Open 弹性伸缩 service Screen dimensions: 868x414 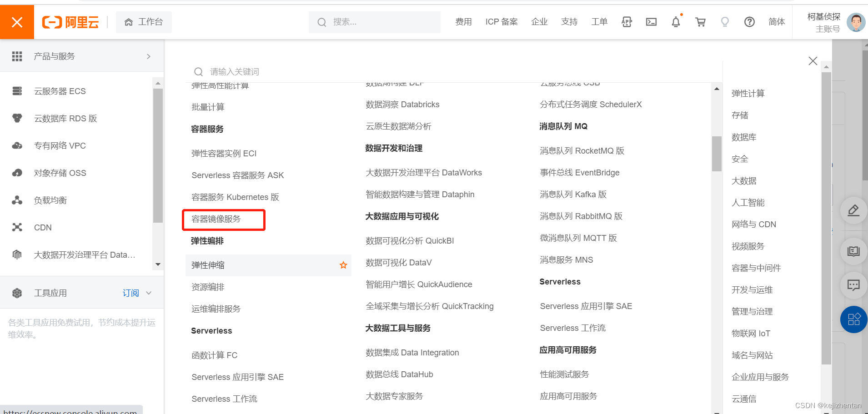click(x=208, y=265)
